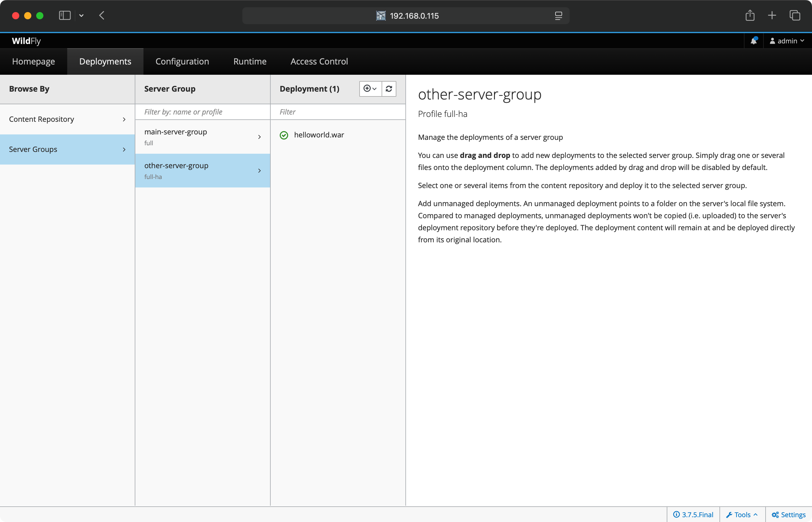Click the bold 'drag and drop' text
Image resolution: width=812 pixels, height=522 pixels.
(485, 155)
